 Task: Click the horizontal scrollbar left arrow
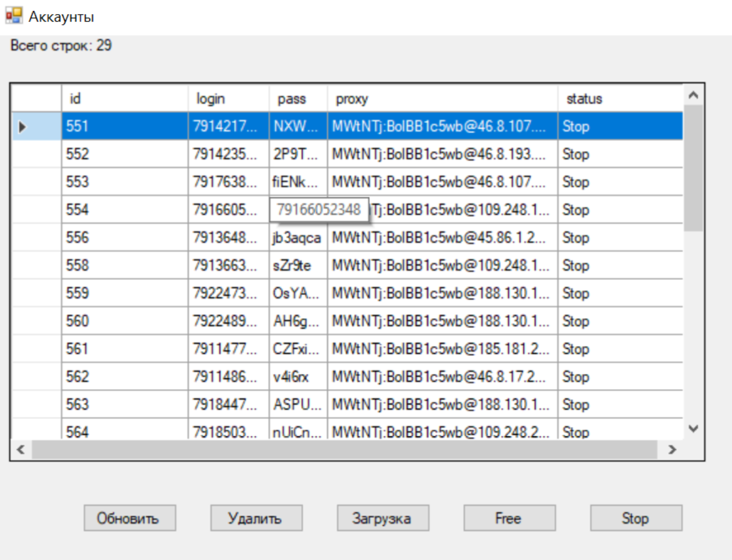tap(21, 450)
